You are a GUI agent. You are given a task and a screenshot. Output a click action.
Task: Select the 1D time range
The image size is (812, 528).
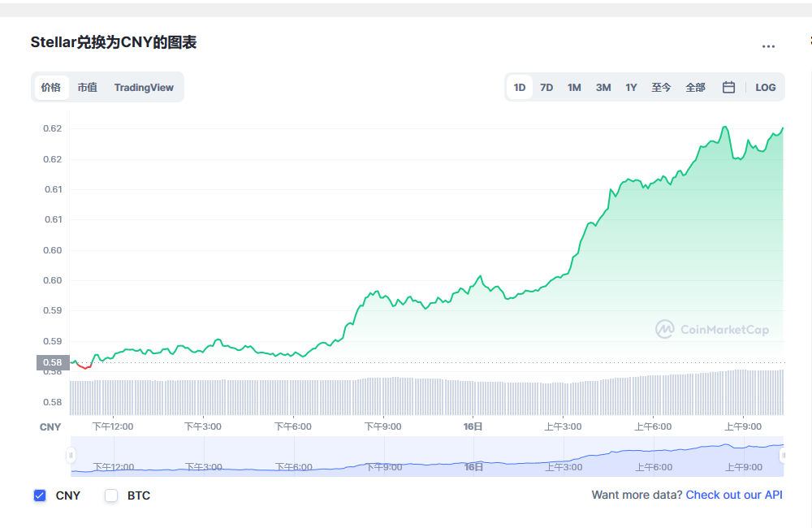tap(520, 87)
